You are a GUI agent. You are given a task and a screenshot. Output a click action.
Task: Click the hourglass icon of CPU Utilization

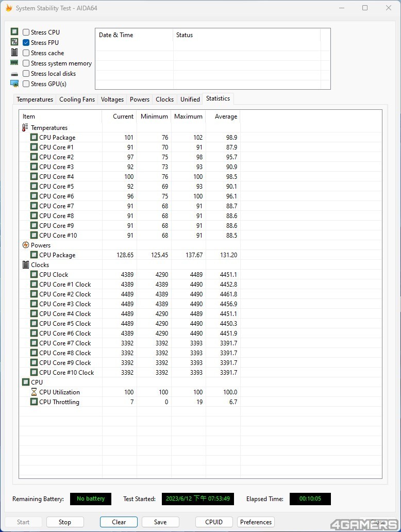tap(34, 392)
